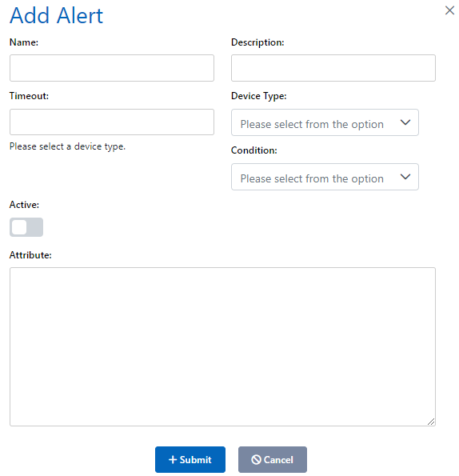Click the Name input field
The image size is (459, 476).
[112, 68]
